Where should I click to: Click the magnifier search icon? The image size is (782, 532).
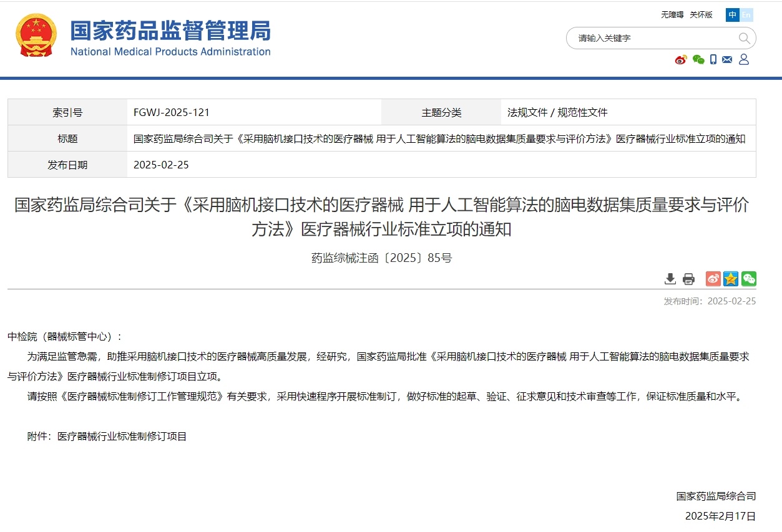coord(744,38)
